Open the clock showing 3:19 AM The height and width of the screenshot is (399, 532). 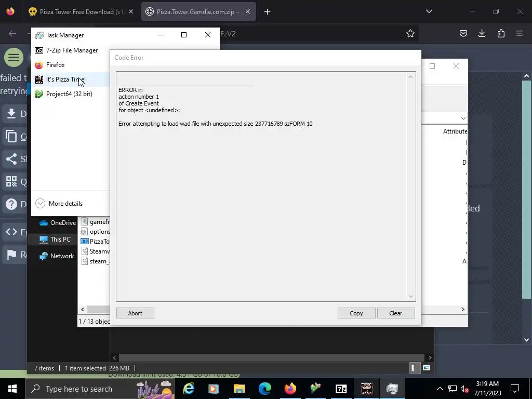point(487,389)
